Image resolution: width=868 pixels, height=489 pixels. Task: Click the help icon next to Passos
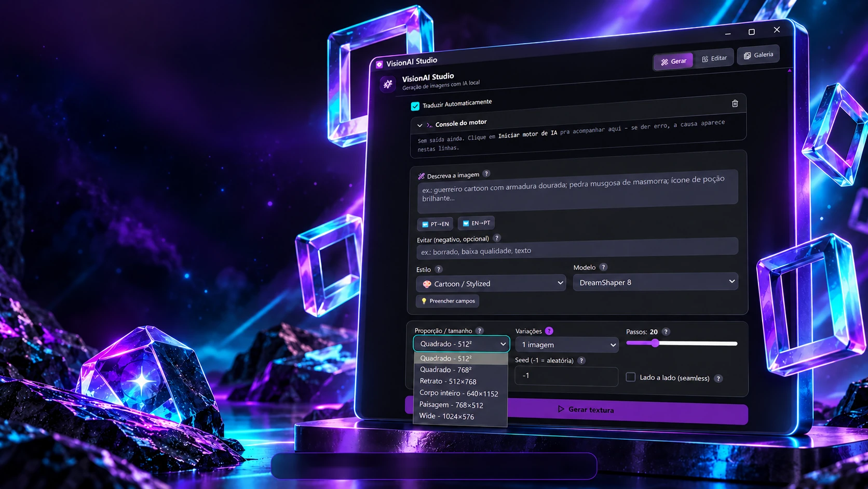coord(666,332)
